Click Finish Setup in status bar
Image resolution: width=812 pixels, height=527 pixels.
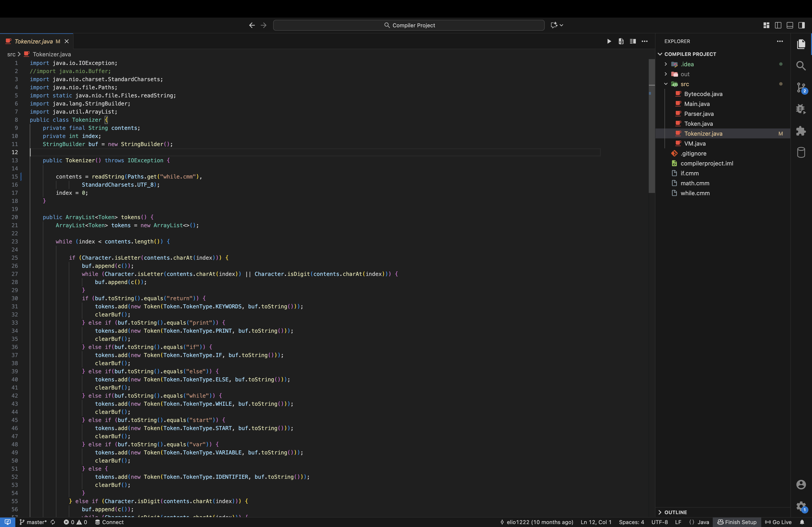(x=737, y=522)
